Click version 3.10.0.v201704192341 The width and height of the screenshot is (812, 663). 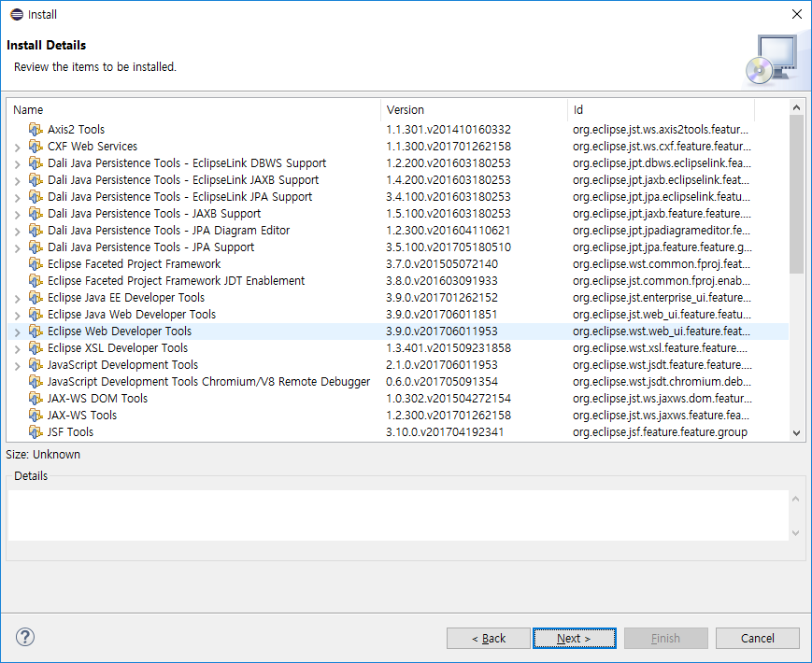pyautogui.click(x=445, y=432)
